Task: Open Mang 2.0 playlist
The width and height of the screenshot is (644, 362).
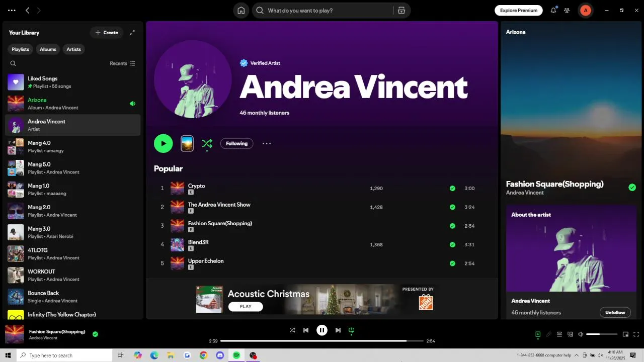Action: [73, 211]
